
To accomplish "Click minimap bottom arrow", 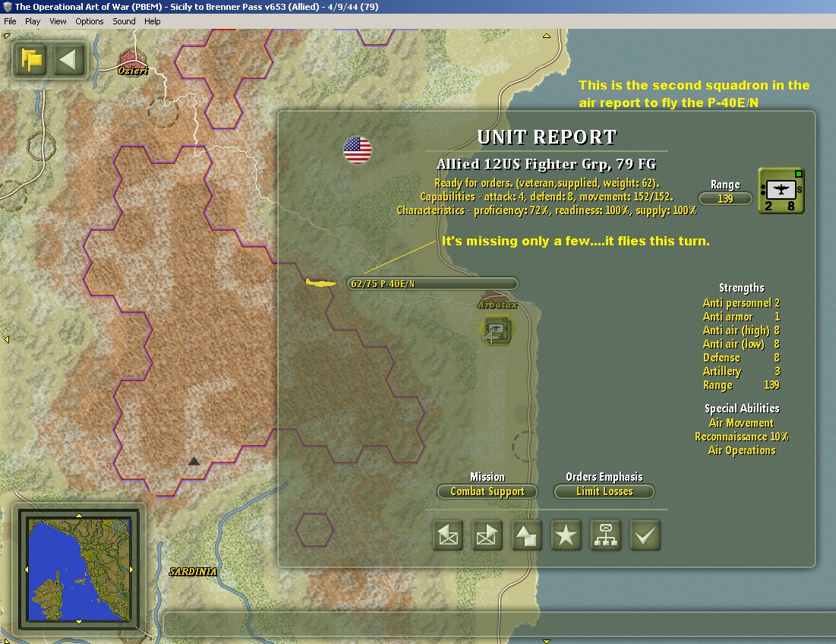I will point(79,622).
